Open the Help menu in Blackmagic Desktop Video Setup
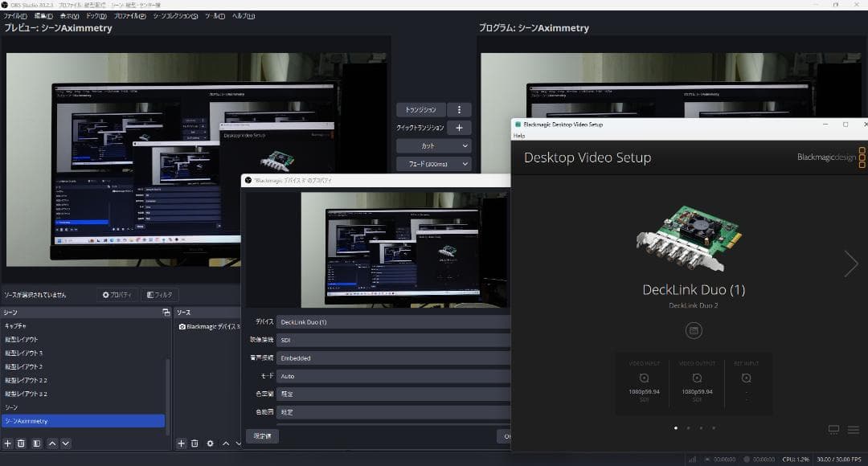The image size is (868, 466). pos(519,136)
